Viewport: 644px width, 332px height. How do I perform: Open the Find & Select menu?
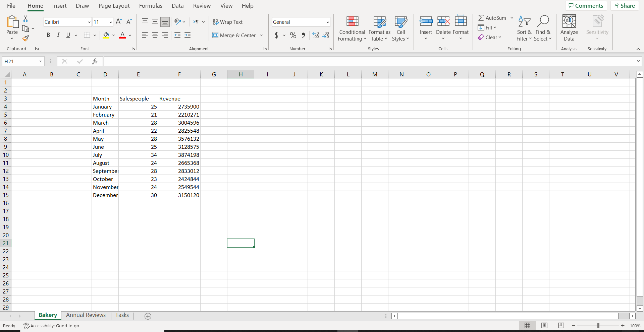(x=543, y=29)
